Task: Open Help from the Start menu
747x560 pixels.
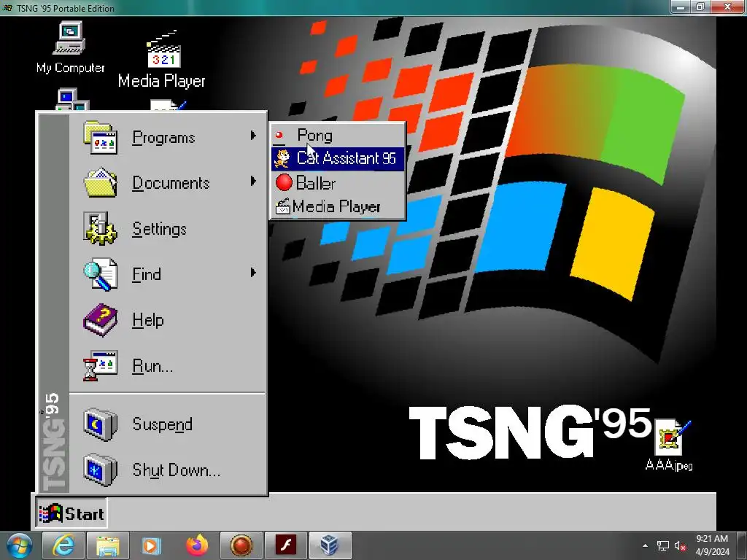Action: (x=169, y=320)
